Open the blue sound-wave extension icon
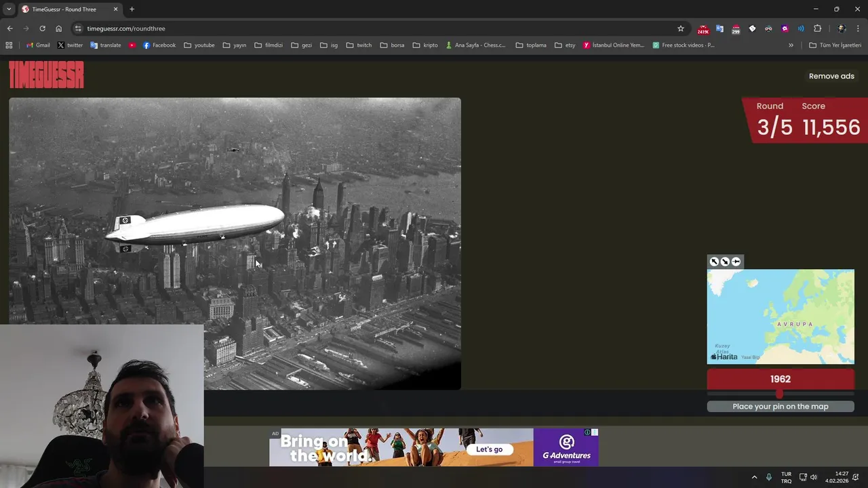 [801, 28]
